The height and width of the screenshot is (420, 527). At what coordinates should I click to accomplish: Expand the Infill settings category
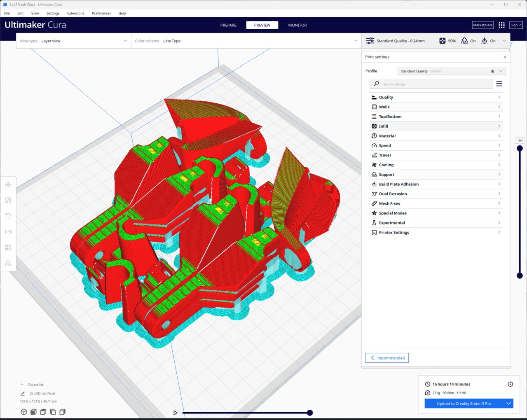436,126
